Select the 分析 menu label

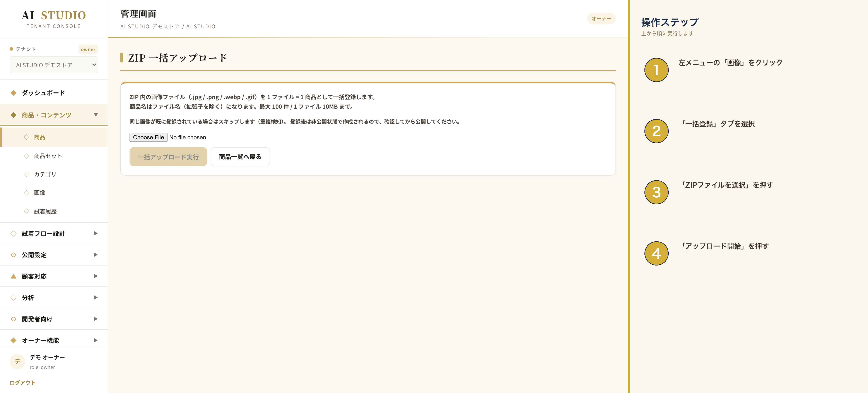[x=28, y=298]
